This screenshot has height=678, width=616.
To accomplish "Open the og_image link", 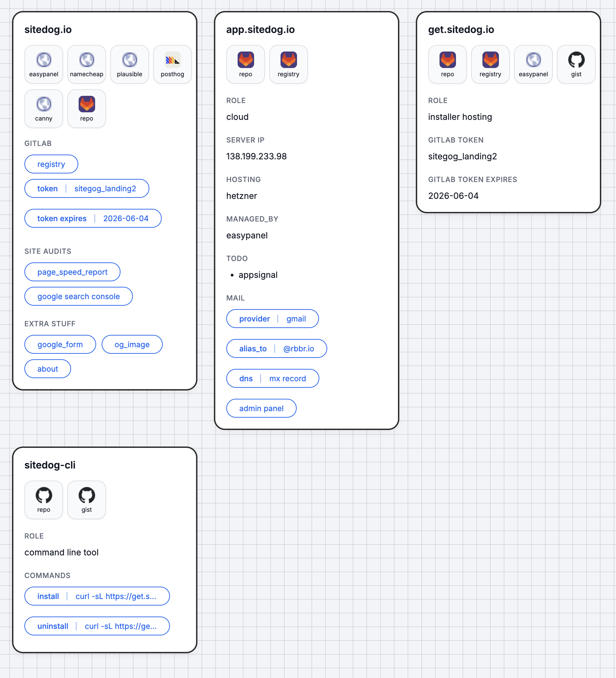I will pos(132,344).
